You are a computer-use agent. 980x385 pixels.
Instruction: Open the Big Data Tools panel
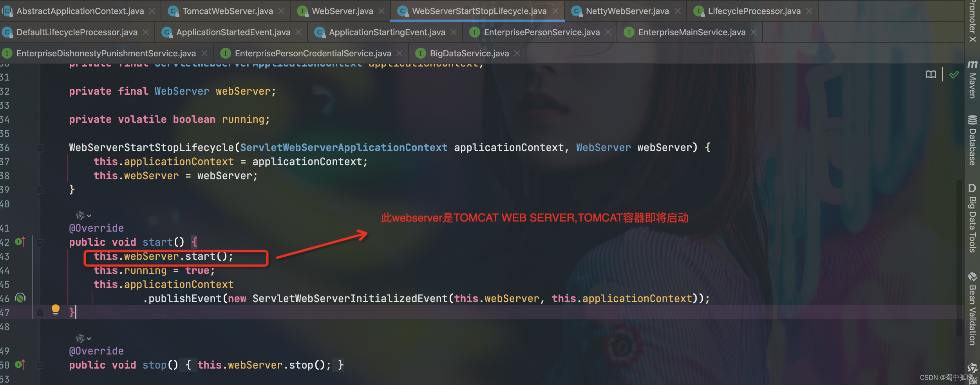coord(972,218)
